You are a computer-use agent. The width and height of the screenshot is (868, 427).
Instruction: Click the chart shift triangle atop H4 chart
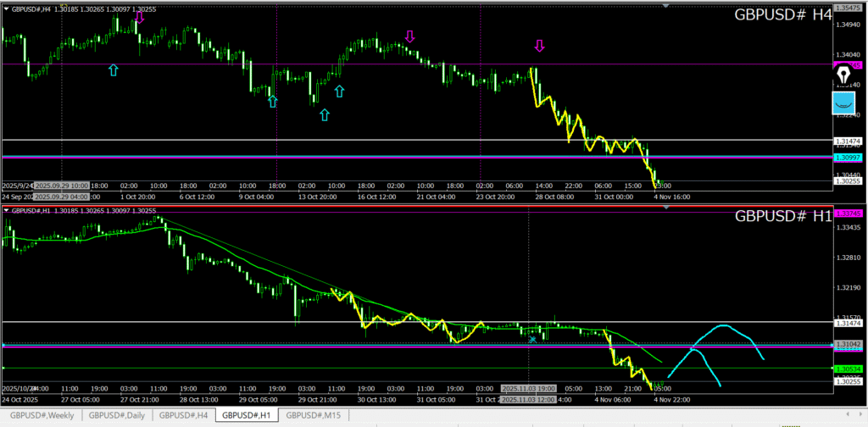[x=665, y=6]
